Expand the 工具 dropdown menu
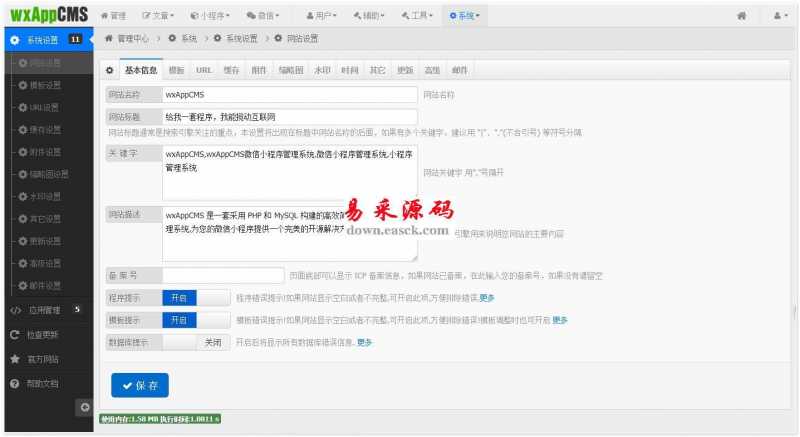This screenshot has width=800, height=437. [x=417, y=16]
